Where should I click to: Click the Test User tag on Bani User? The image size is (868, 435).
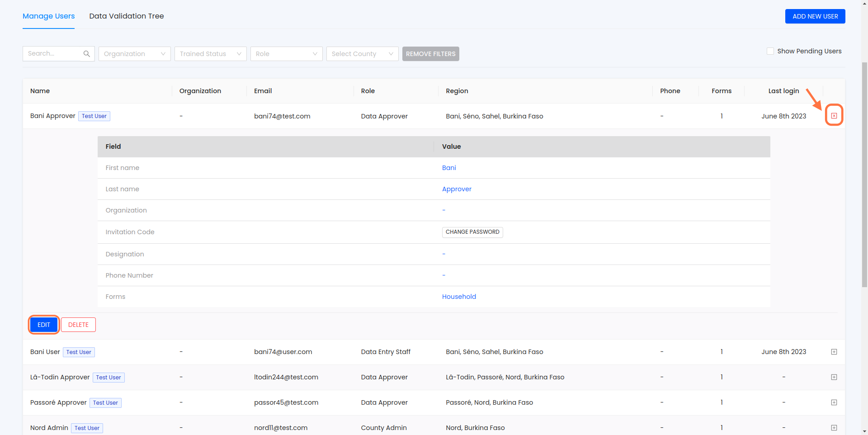click(79, 352)
